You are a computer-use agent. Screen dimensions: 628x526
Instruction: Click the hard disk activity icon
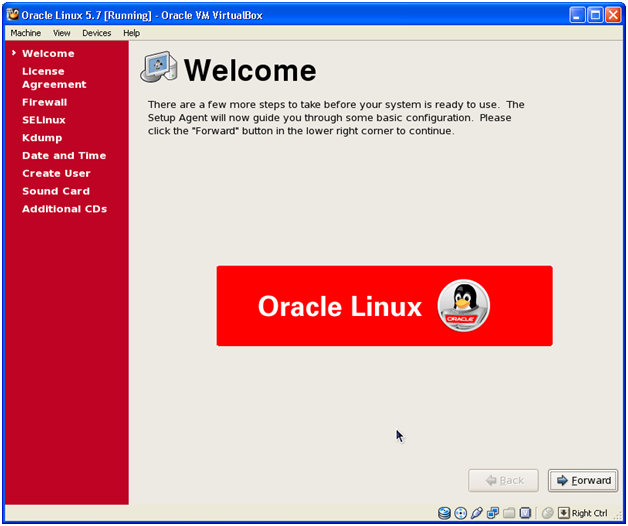(444, 513)
